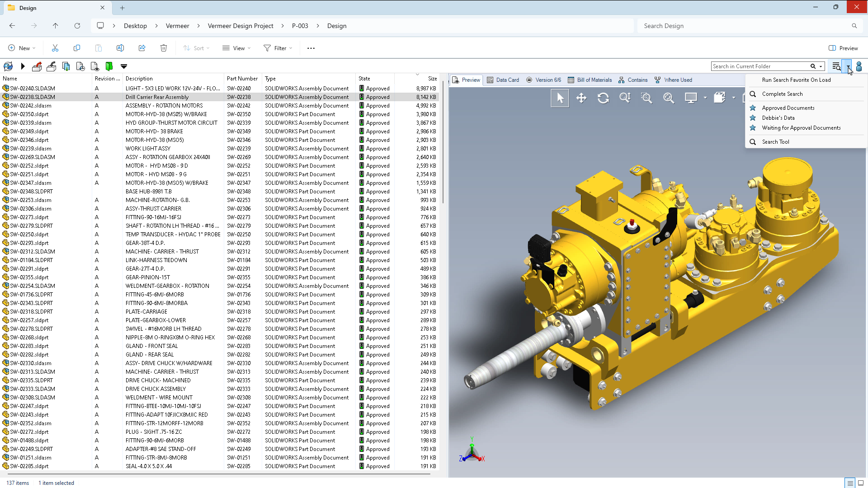This screenshot has height=488, width=868.
Task: Click the PDM Check In icon
Action: (52, 66)
